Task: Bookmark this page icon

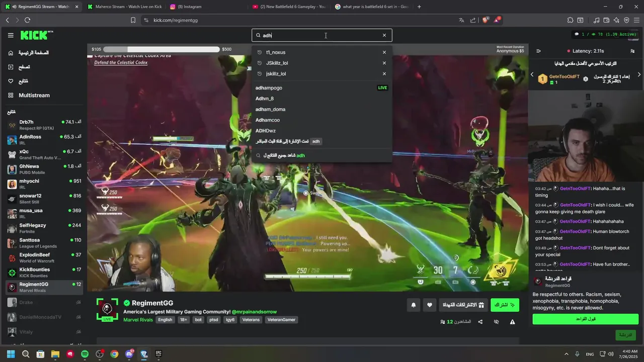Action: point(133,20)
